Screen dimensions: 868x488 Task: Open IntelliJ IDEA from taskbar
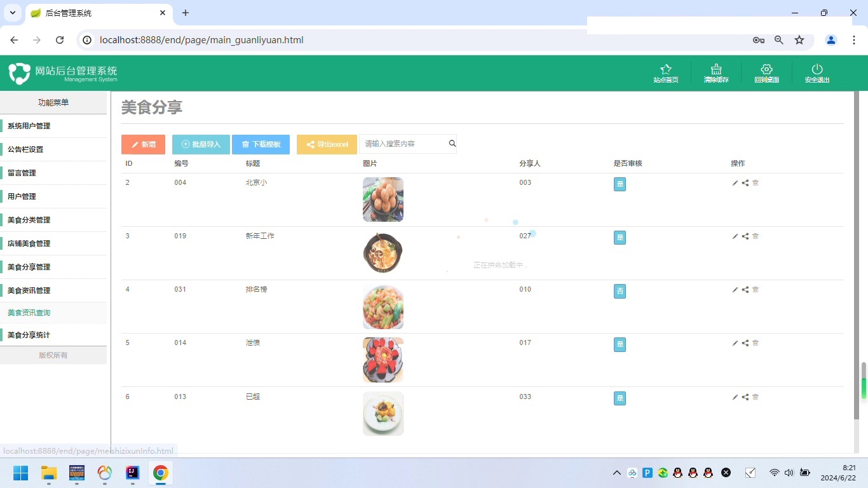coord(132,473)
